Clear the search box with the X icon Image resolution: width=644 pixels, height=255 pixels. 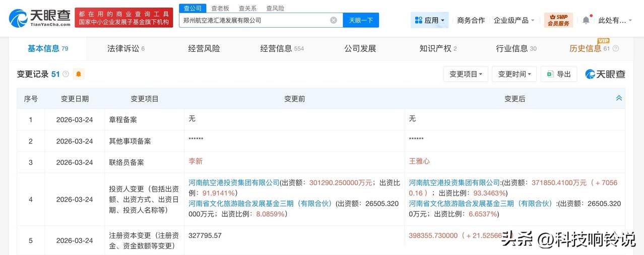334,20
